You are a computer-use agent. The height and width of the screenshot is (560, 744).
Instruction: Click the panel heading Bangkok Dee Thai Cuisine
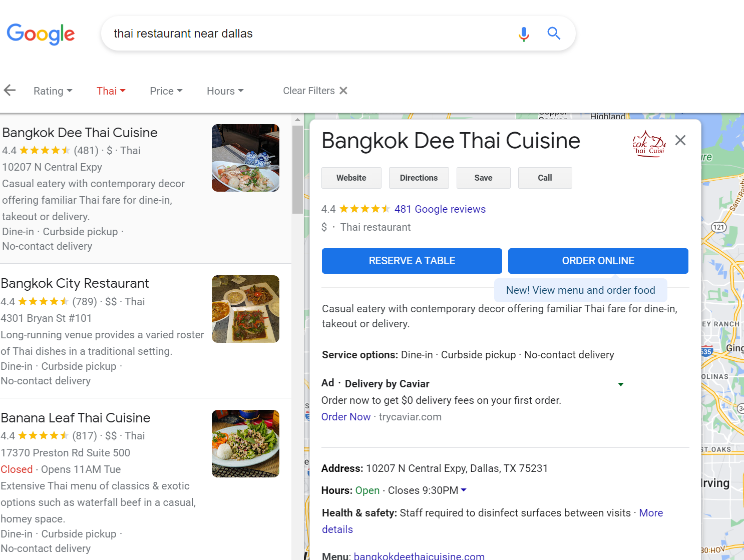[x=451, y=141]
